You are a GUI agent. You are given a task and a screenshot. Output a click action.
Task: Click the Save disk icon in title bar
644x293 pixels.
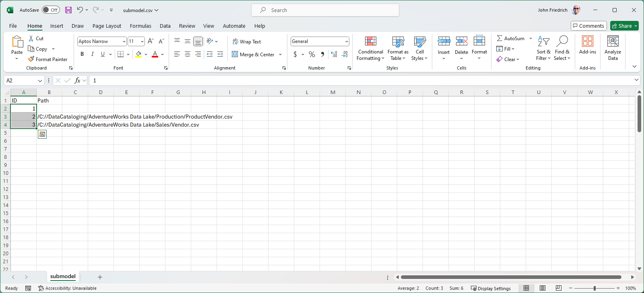point(68,10)
